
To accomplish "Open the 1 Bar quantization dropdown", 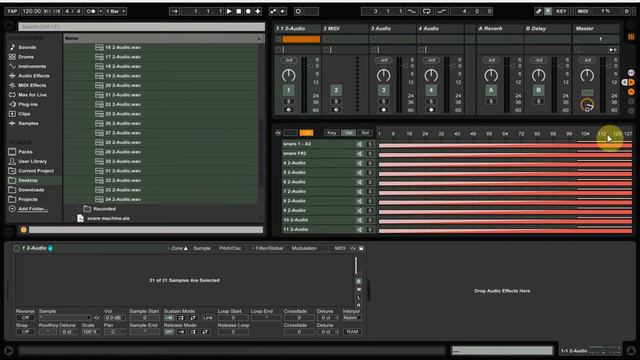I will tap(116, 11).
